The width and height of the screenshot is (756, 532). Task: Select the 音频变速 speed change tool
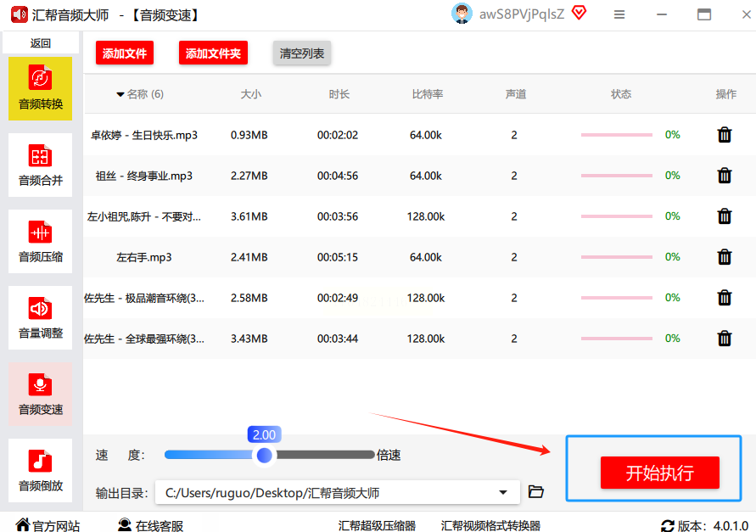pos(40,395)
